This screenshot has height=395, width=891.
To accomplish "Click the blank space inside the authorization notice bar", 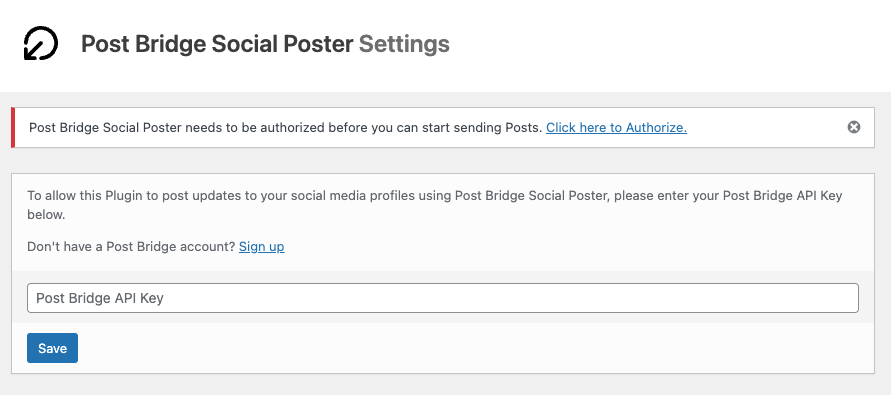I will 767,127.
